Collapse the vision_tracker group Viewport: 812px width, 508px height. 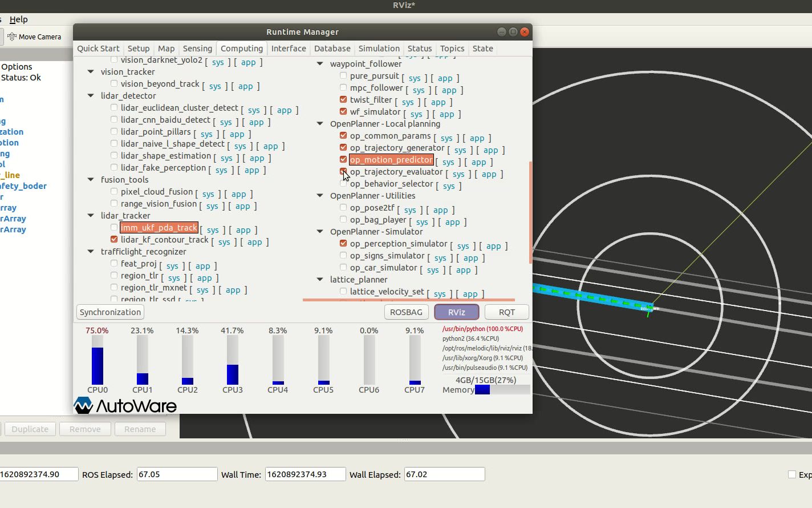(91, 71)
